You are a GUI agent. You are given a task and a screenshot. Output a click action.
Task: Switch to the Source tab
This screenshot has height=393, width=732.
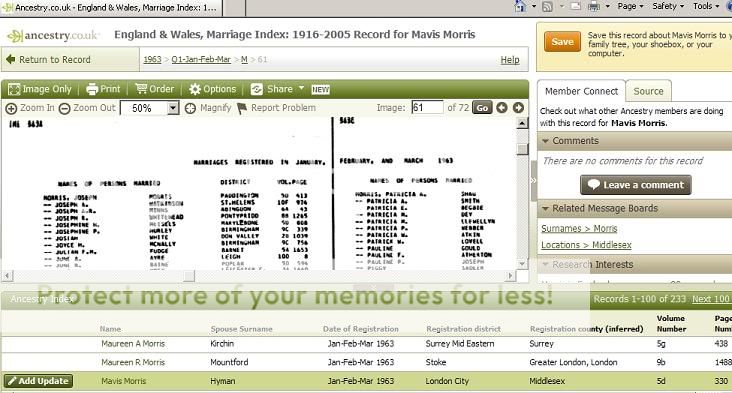pos(648,91)
